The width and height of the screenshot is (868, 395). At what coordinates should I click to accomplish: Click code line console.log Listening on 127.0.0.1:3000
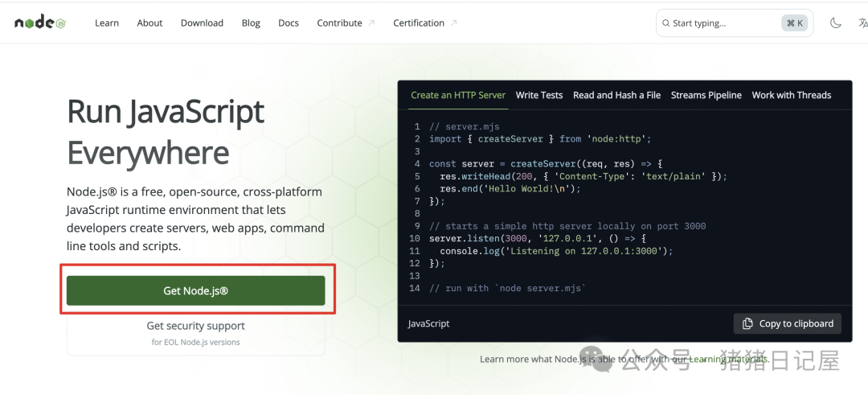(x=556, y=251)
